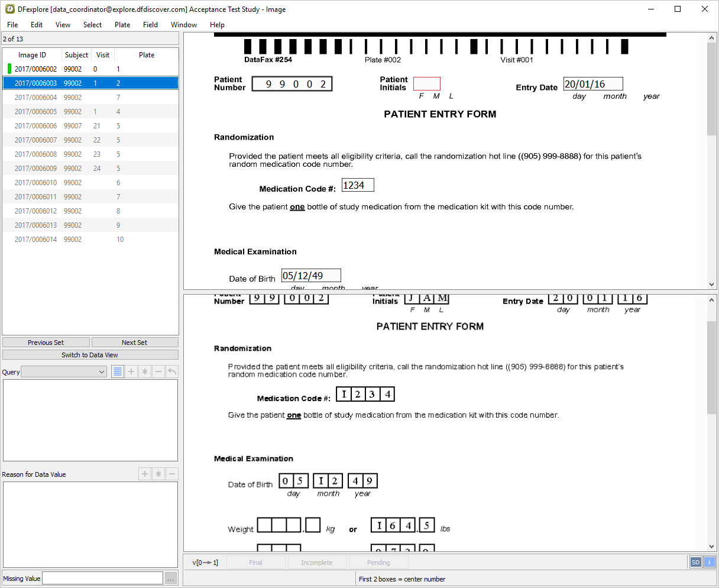Select image row 2017/0006014

(x=35, y=240)
